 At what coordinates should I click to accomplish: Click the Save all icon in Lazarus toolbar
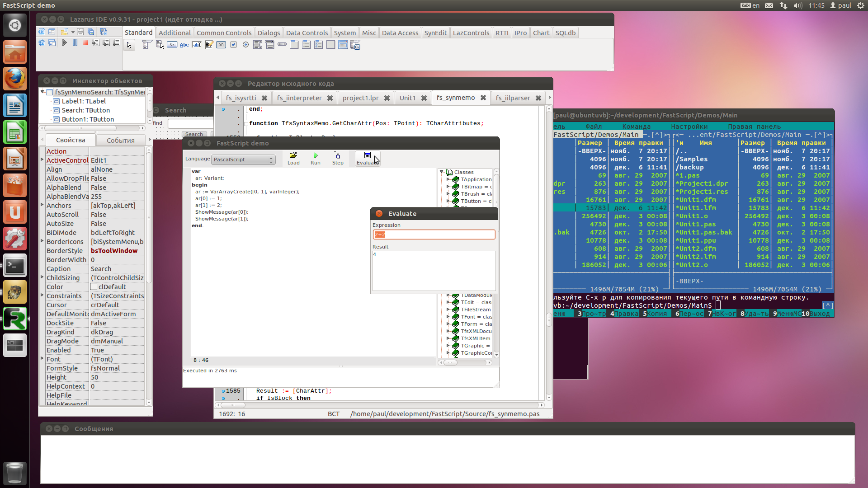pos(91,32)
